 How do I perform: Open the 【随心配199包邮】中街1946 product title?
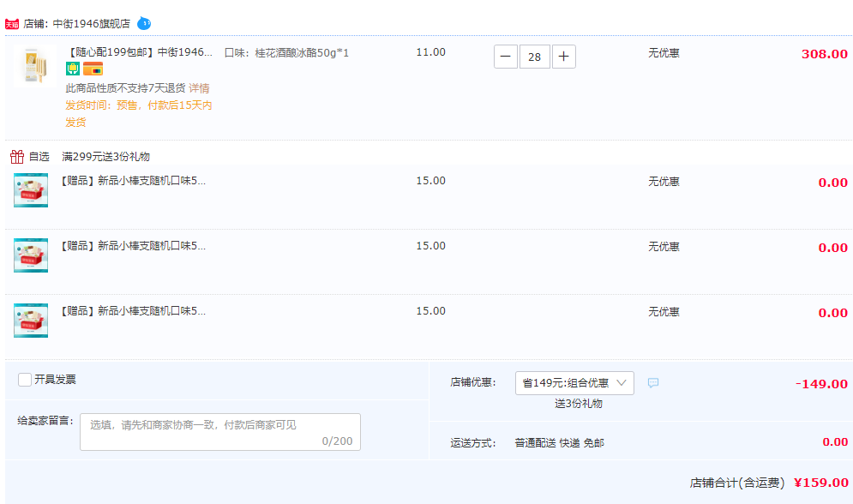coord(139,52)
